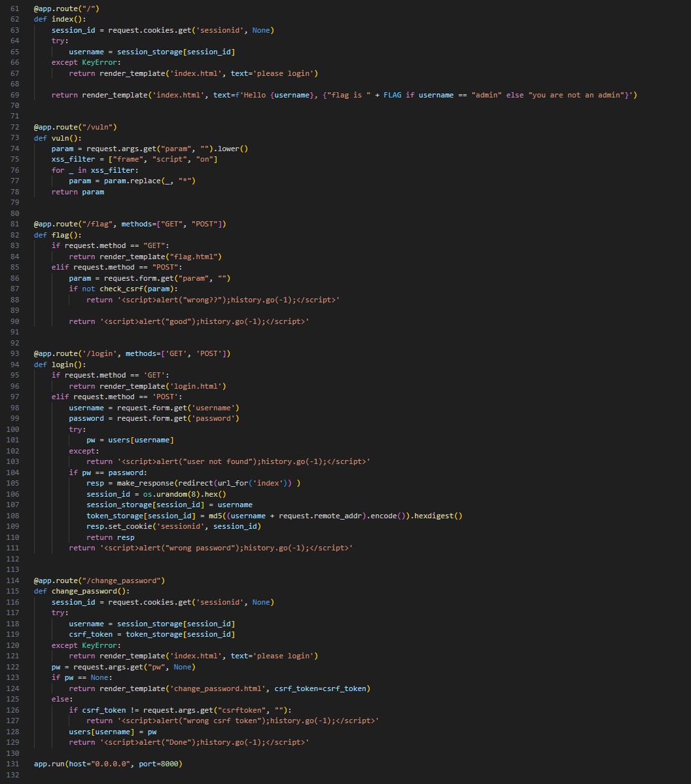Click the 'else:' line in change_password
Screen dimensions: 691x784
[62, 699]
